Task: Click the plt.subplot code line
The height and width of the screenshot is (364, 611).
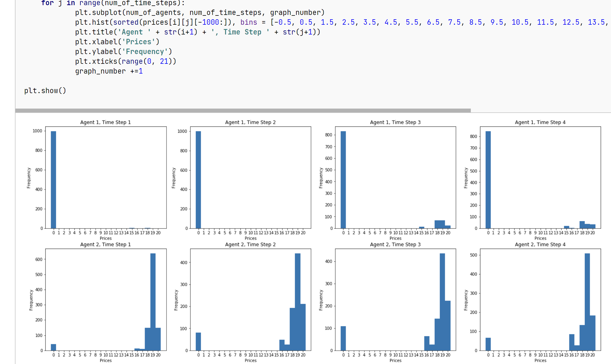Action: point(200,12)
